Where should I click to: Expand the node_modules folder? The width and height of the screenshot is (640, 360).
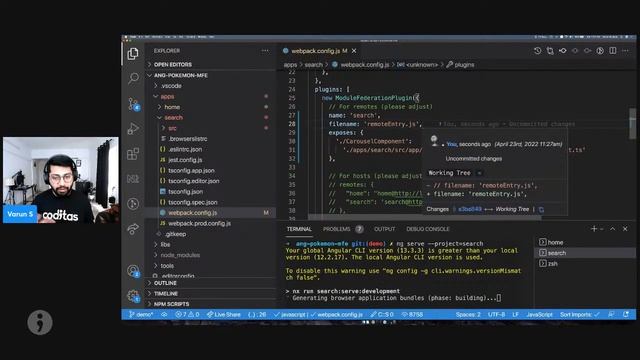tap(211, 255)
